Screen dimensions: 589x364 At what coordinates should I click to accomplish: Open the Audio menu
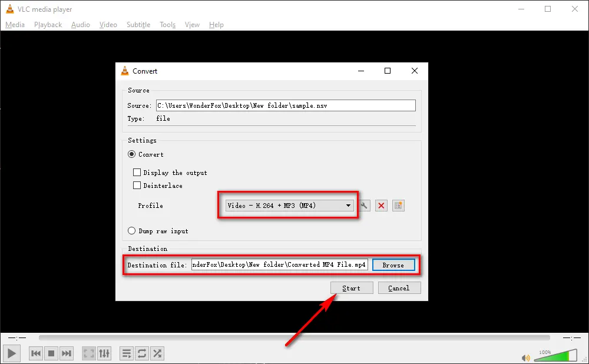(80, 24)
